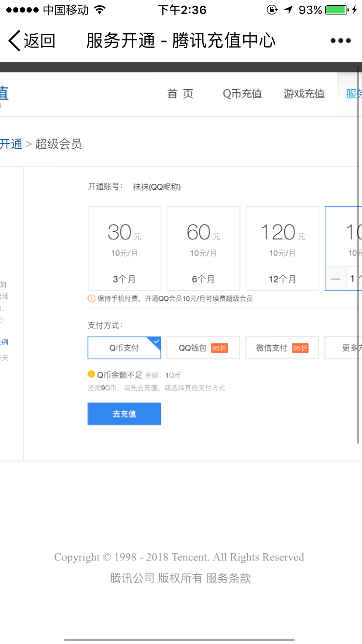
Task: Choose 微信支付 payment method
Action: tap(283, 348)
